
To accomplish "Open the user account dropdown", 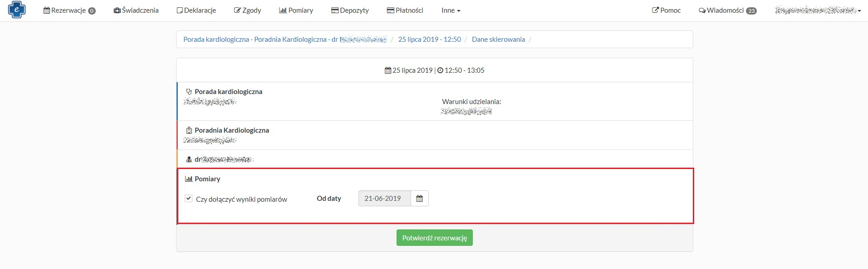I will coord(818,10).
